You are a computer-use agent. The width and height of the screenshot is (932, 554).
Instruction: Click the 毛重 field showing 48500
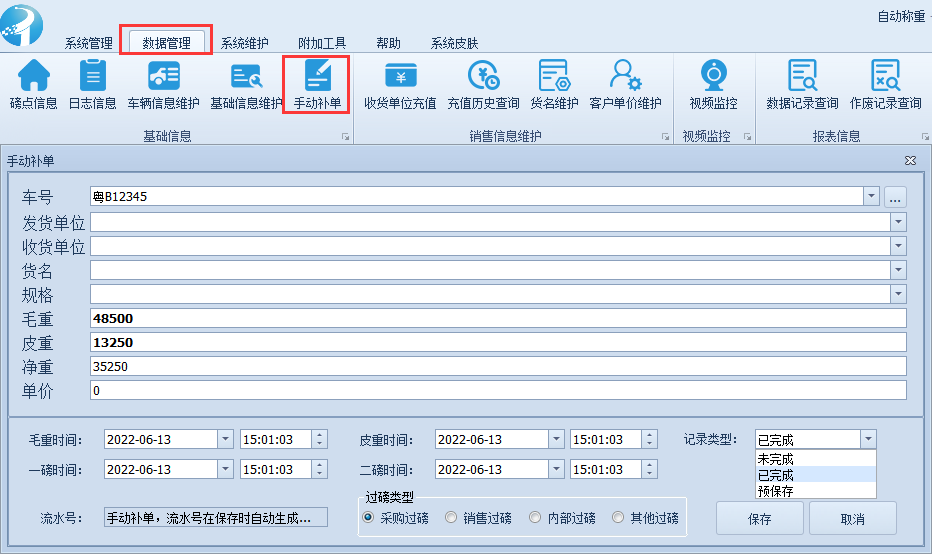click(498, 318)
